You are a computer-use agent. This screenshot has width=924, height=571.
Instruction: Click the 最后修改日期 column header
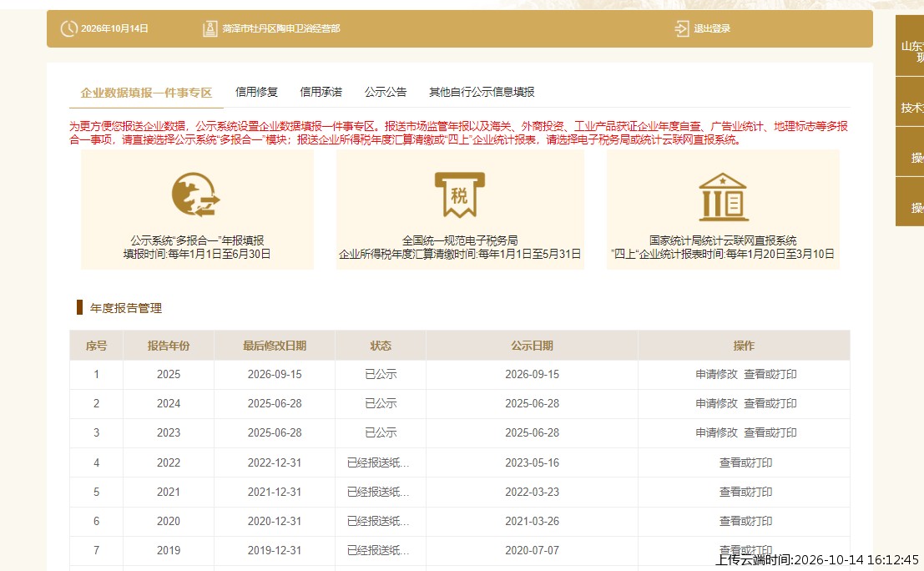(275, 346)
